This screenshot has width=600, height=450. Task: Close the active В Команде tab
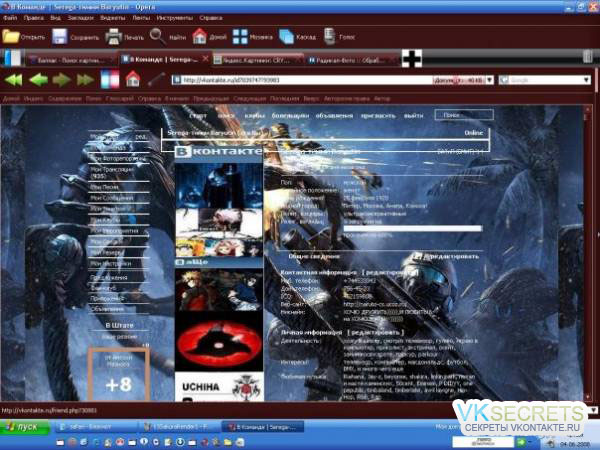pyautogui.click(x=205, y=59)
